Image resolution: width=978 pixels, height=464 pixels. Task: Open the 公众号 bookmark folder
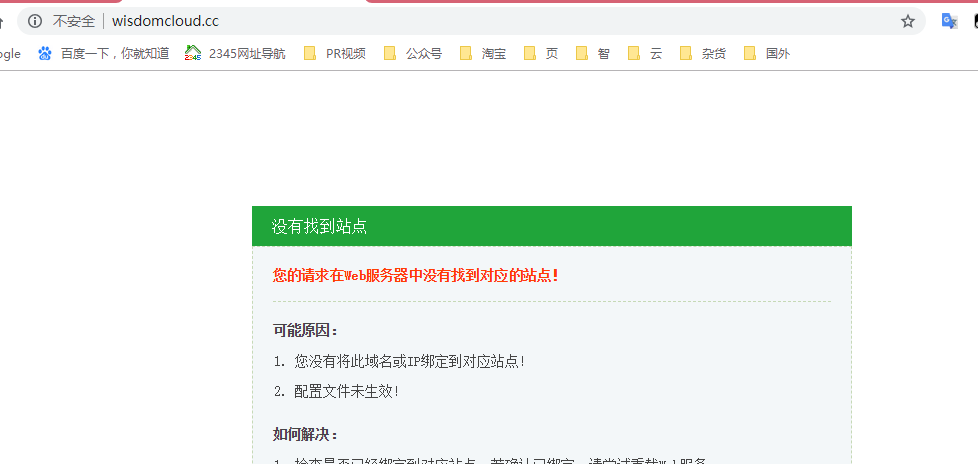pos(413,54)
